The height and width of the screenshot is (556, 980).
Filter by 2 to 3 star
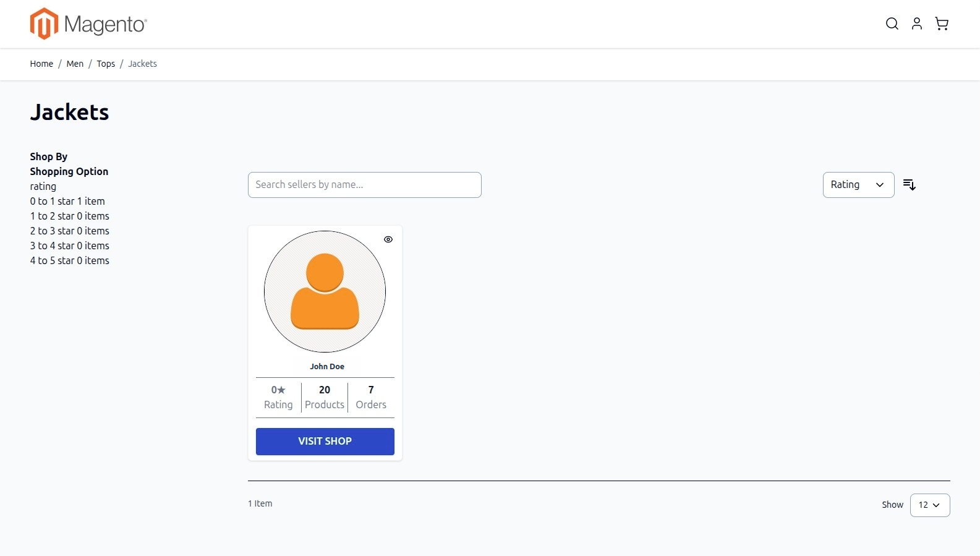tap(69, 231)
